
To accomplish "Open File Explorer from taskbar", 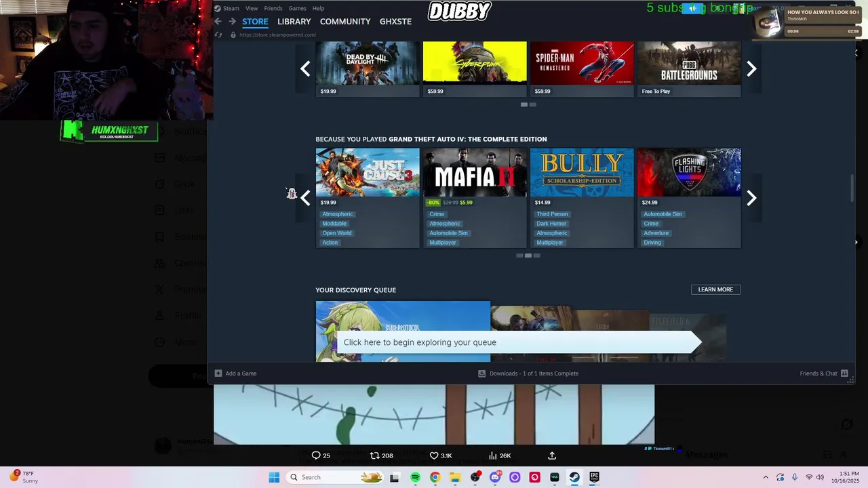I will coord(455,477).
